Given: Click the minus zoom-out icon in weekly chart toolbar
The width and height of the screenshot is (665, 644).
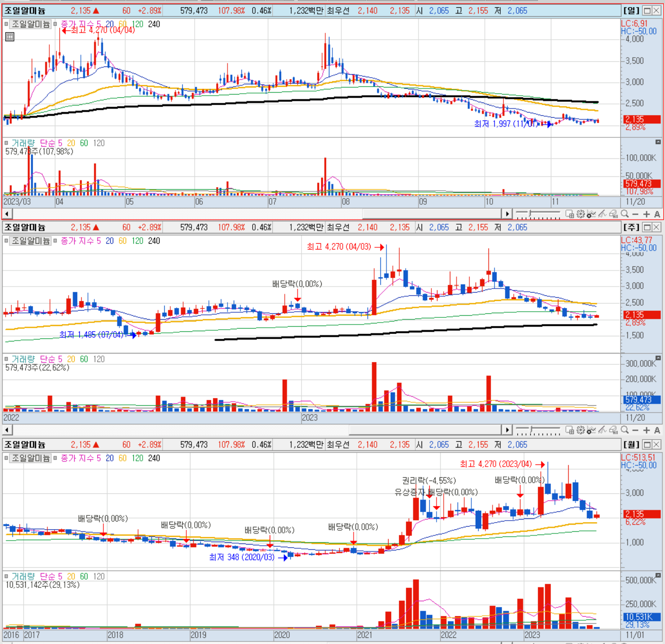Looking at the screenshot, I should click(x=635, y=431).
